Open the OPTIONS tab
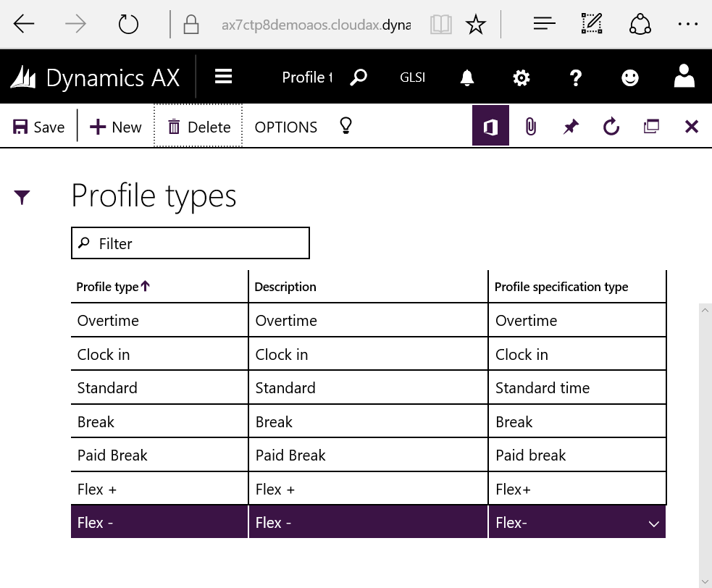Screen dimensions: 712x588 pos(285,127)
